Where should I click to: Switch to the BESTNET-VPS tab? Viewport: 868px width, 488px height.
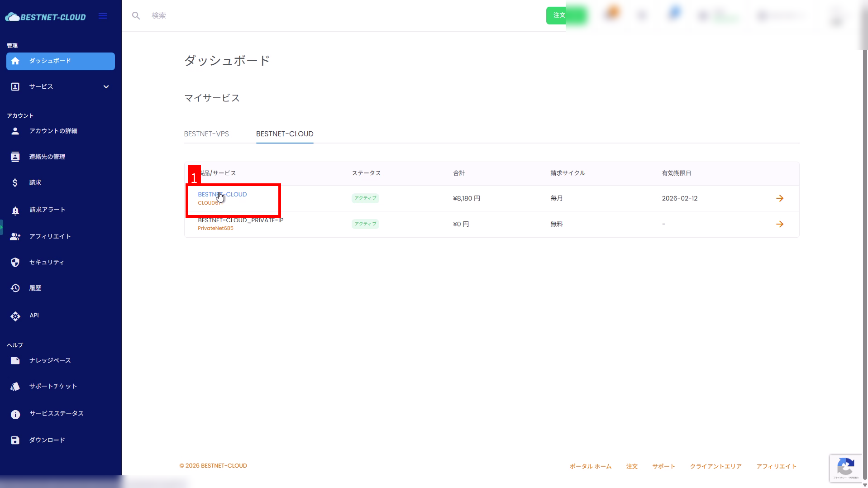206,134
